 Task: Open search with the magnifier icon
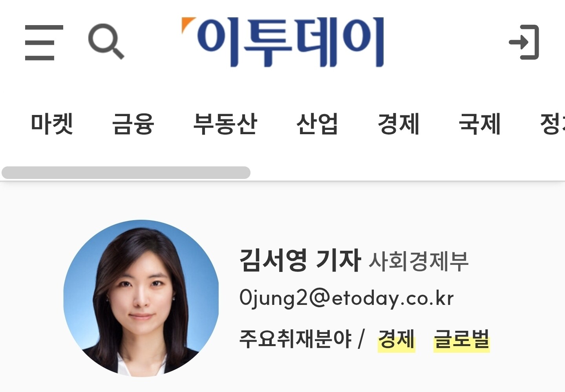coord(106,41)
